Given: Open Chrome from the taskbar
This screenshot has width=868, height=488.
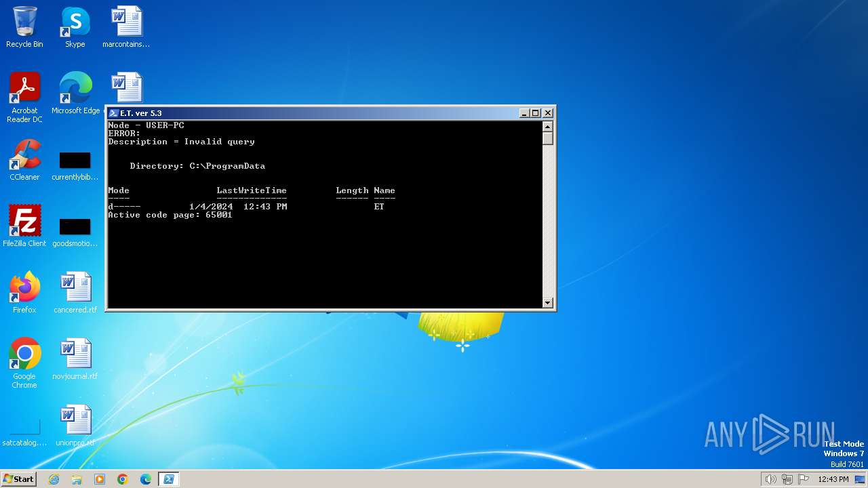Looking at the screenshot, I should point(123,479).
